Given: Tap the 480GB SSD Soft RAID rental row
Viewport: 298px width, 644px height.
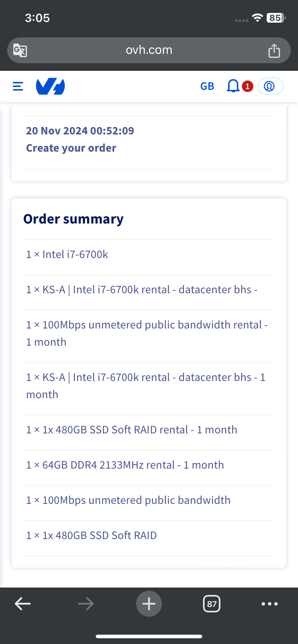Looking at the screenshot, I should click(x=132, y=430).
